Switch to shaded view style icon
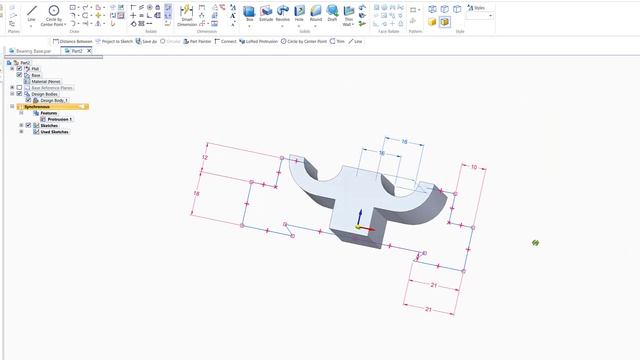This screenshot has height=360, width=640. pyautogui.click(x=432, y=22)
